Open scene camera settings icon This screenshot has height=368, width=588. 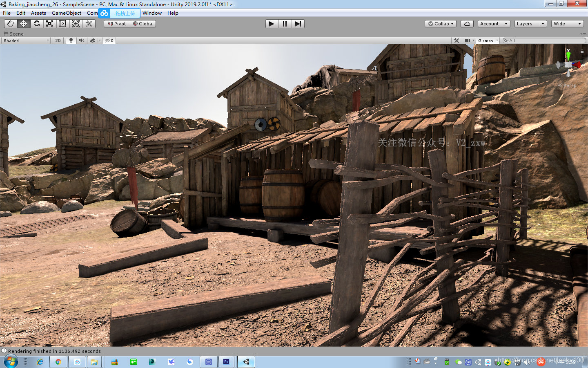[467, 40]
